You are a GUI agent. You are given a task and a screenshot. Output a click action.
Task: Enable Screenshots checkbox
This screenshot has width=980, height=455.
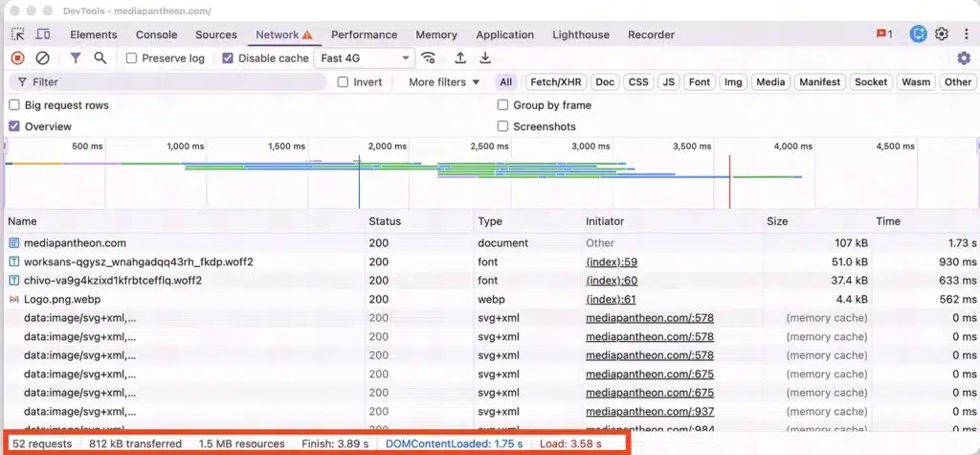(502, 126)
